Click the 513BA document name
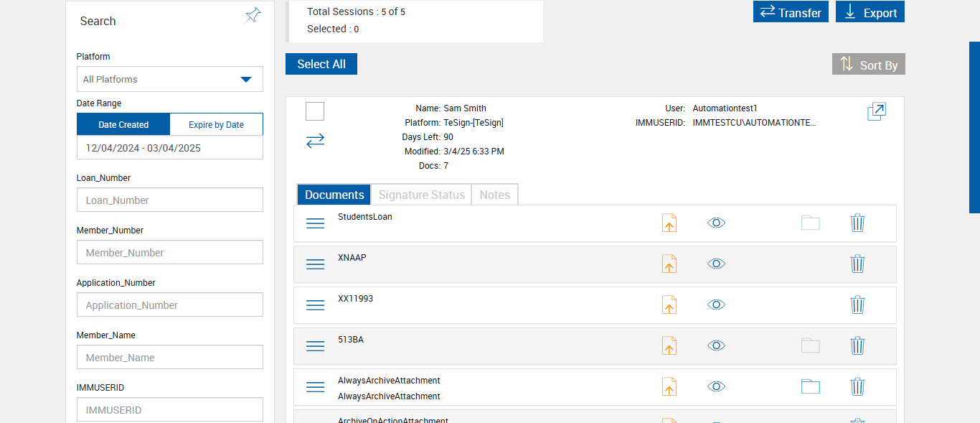 (x=351, y=339)
